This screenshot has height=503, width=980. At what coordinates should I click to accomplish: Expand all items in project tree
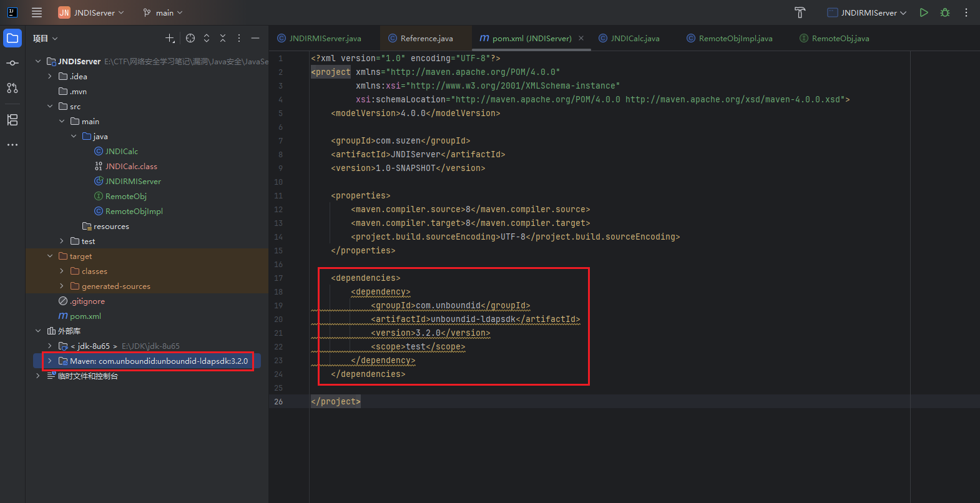[x=207, y=38]
